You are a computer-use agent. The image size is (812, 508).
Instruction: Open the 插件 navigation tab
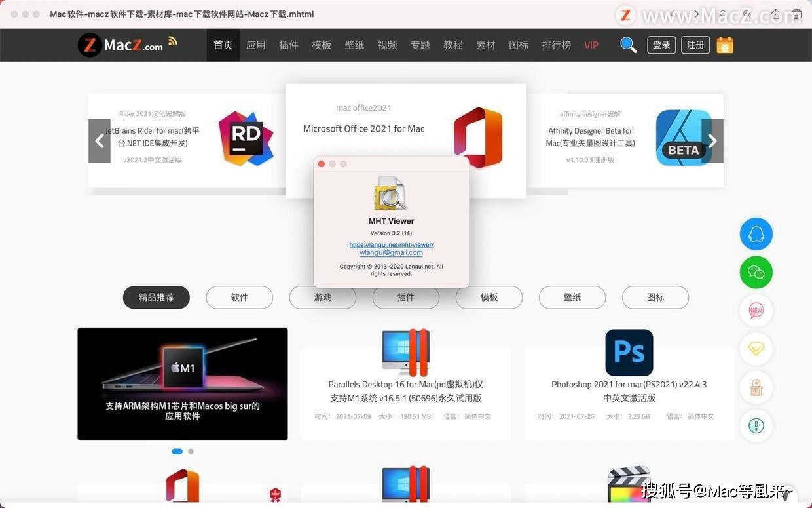(289, 45)
